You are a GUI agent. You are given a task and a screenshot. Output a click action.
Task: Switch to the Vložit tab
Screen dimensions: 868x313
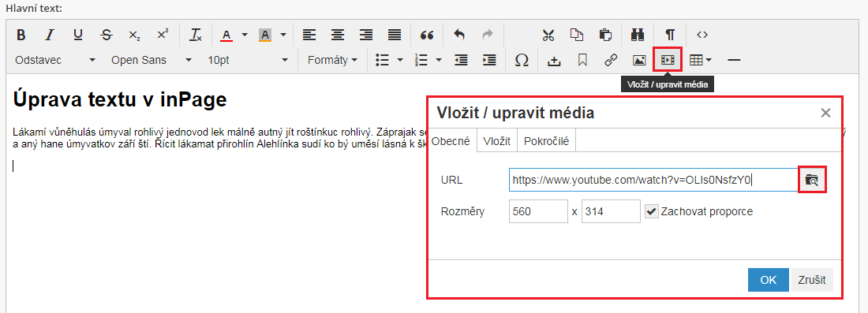click(x=496, y=140)
